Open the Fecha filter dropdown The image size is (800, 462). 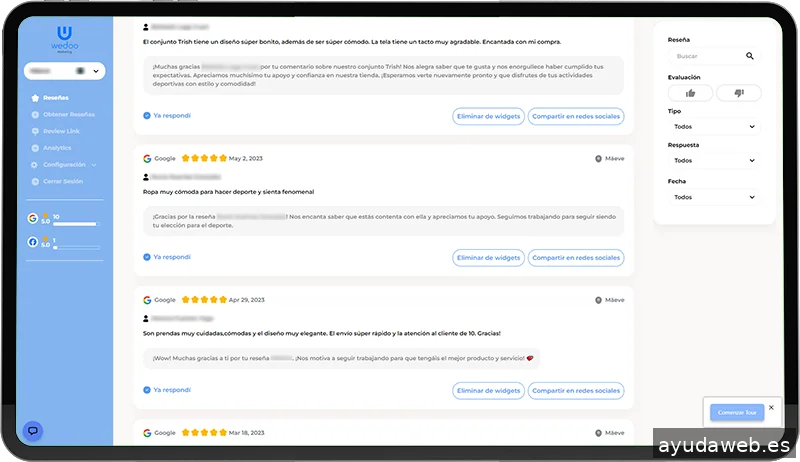(x=714, y=197)
